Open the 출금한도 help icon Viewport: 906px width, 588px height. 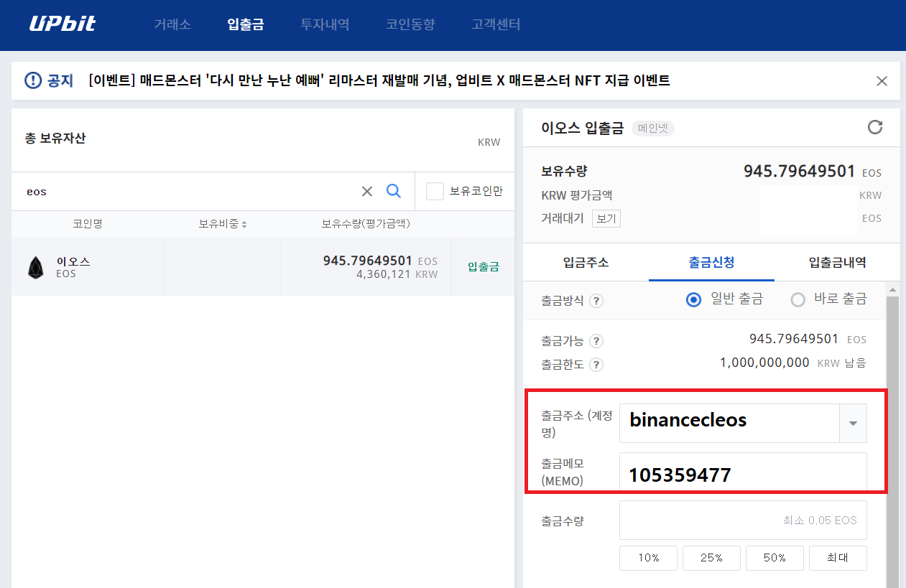click(596, 364)
